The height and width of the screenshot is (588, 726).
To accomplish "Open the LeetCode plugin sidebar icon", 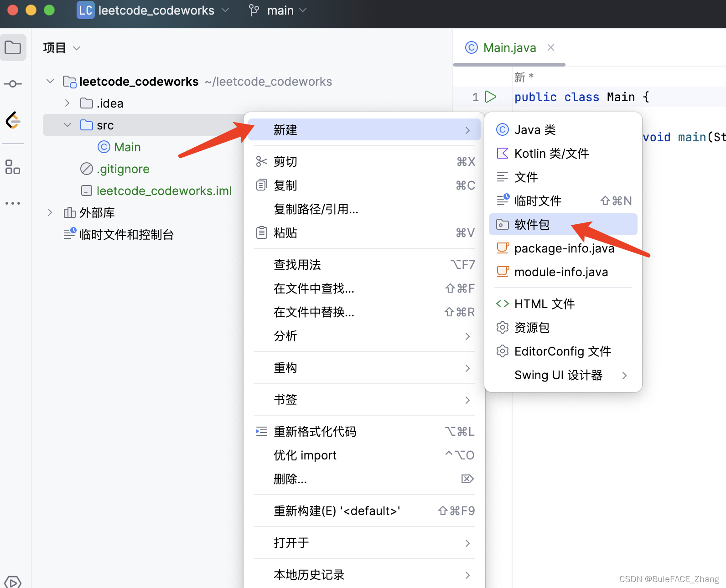I will click(x=13, y=120).
